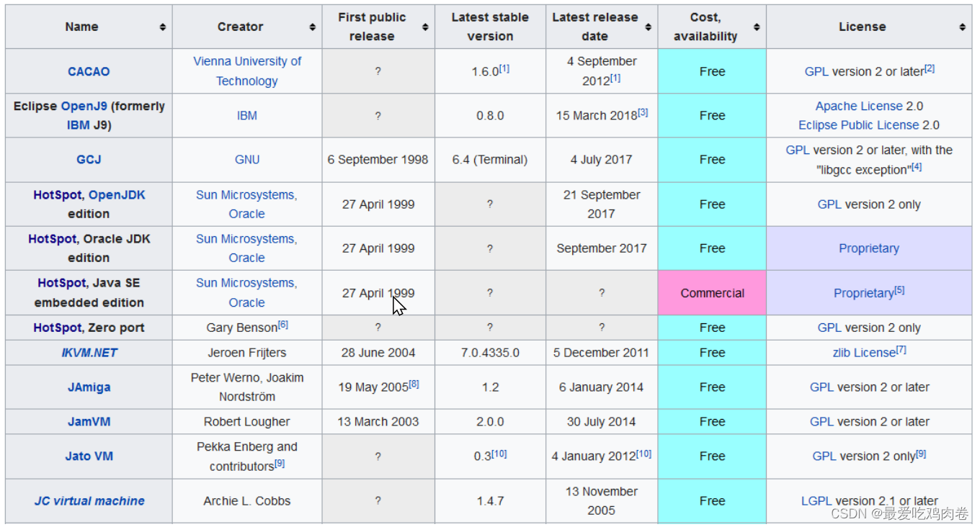The image size is (980, 527).
Task: Click the "7.0.4335.0" version cell
Action: (490, 353)
